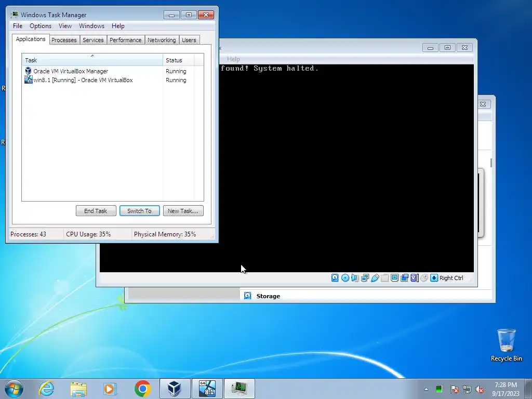Viewport: 532px width, 399px height.
Task: Click the shared folders icon in VM status bar
Action: click(x=384, y=278)
